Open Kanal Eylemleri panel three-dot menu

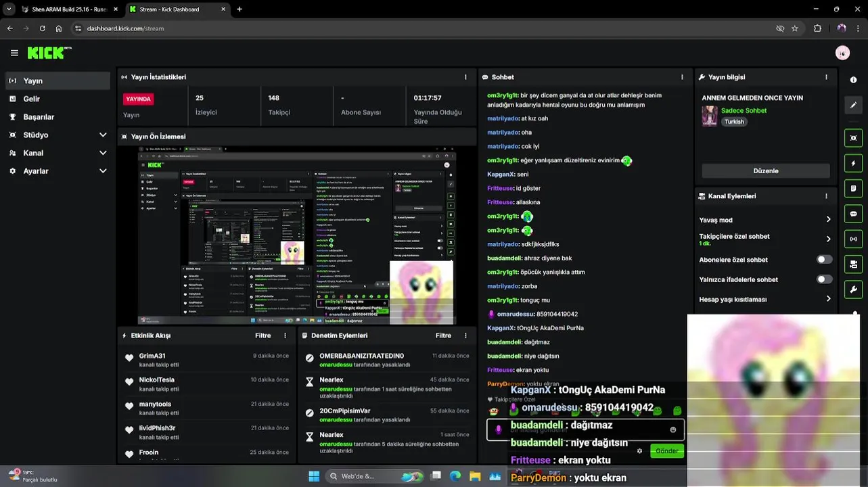click(x=826, y=196)
